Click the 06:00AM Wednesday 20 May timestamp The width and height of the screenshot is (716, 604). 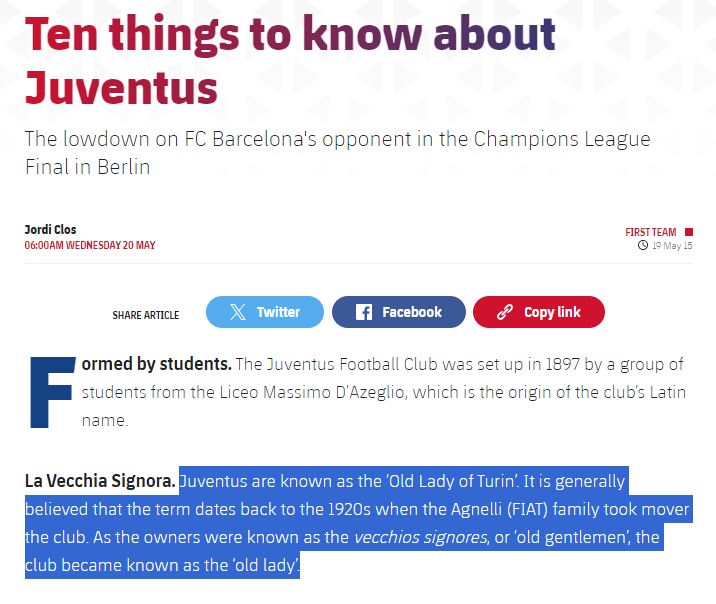(90, 246)
